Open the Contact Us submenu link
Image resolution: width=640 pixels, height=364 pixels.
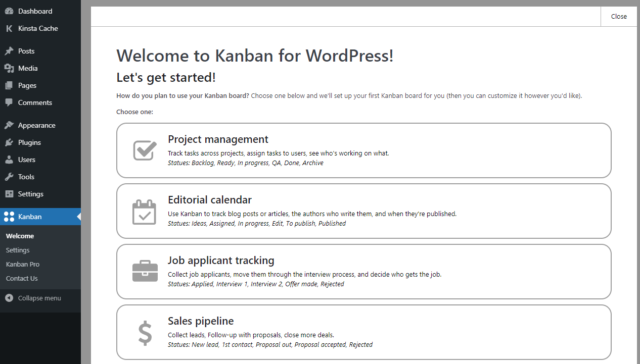click(x=22, y=278)
